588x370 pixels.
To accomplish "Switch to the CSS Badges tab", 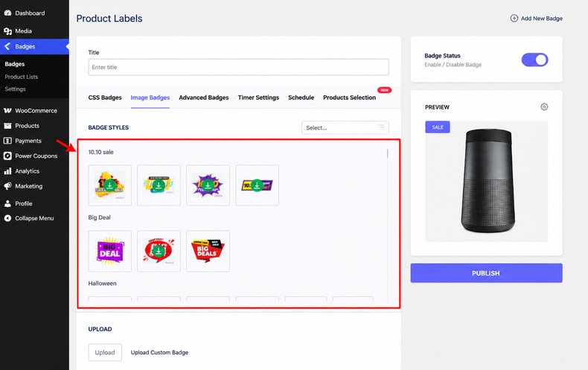I will 105,98.
